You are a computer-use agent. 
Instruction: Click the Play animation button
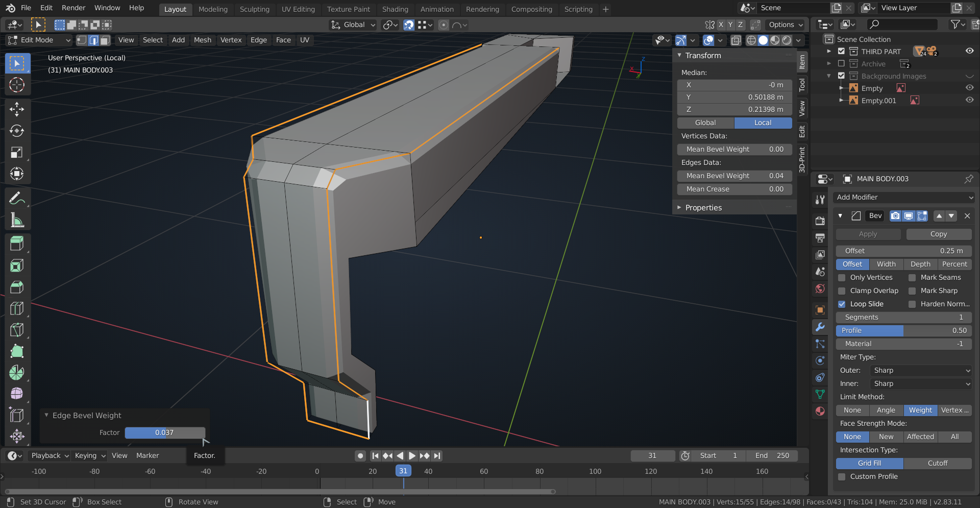412,456
